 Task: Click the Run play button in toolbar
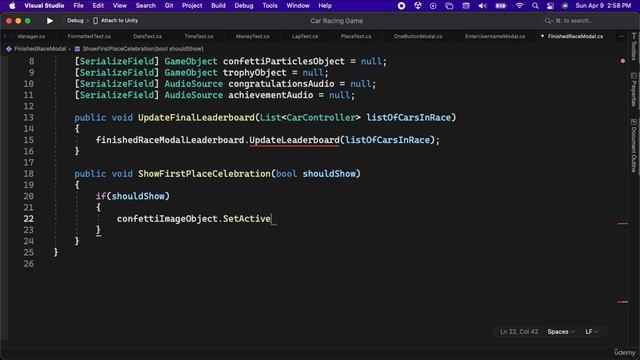[x=50, y=20]
